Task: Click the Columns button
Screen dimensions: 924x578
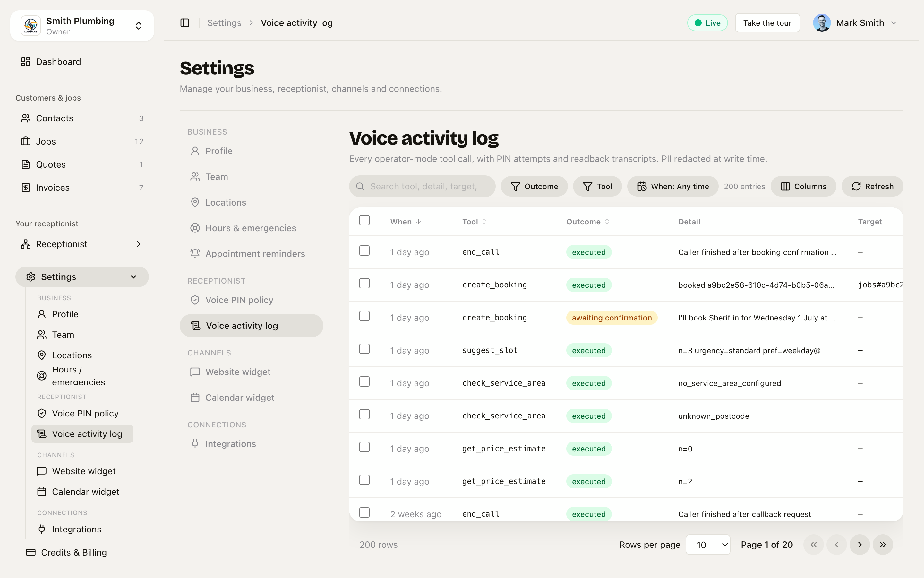Action: (803, 187)
